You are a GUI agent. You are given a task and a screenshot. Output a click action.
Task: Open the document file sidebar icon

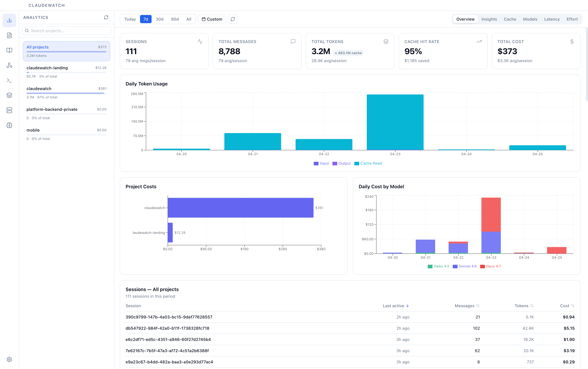coord(9,35)
